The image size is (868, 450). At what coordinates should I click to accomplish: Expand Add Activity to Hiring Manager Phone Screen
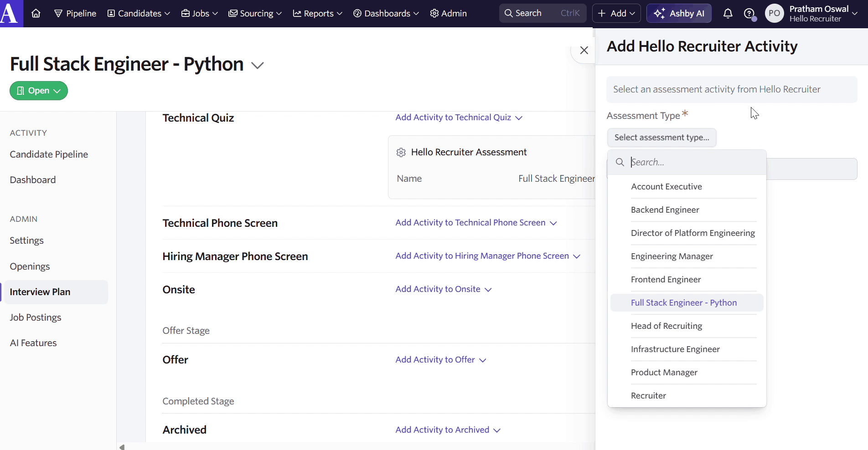(x=488, y=256)
